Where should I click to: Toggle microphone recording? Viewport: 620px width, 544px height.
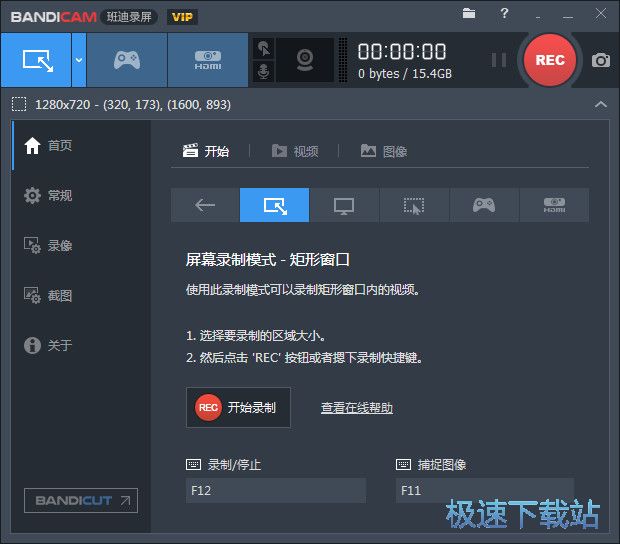coord(263,72)
